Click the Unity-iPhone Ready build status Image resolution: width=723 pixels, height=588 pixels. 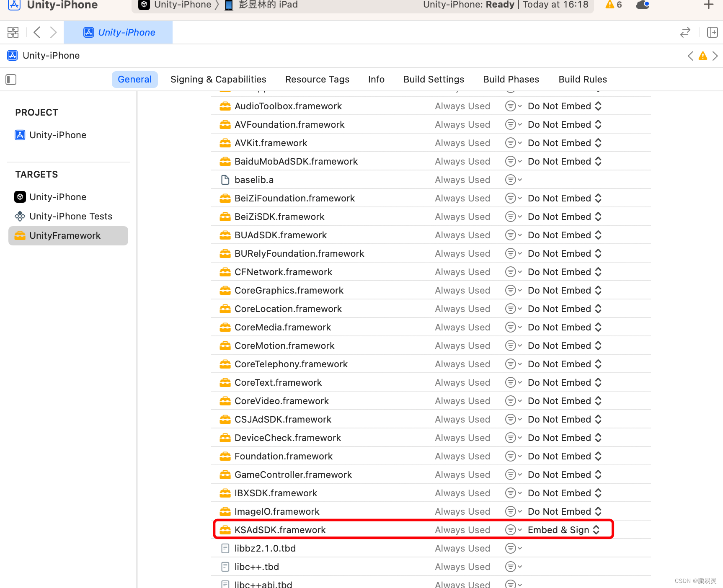(506, 5)
